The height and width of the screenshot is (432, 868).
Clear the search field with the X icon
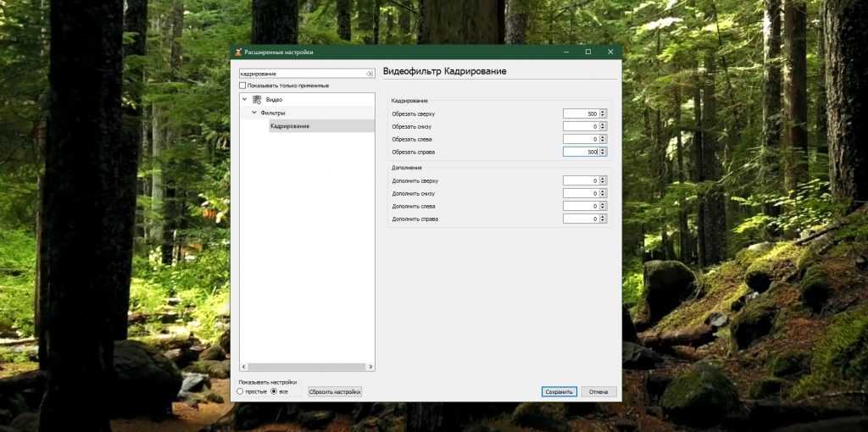coord(369,74)
